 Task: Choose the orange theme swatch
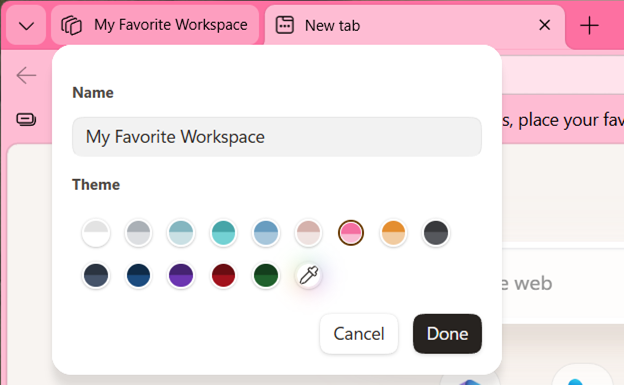point(393,233)
